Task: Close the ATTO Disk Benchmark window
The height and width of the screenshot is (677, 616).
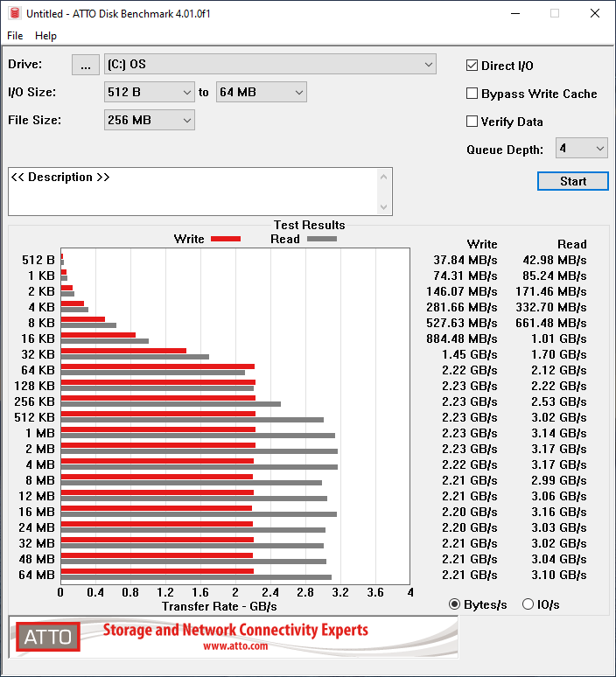Action: click(x=595, y=13)
